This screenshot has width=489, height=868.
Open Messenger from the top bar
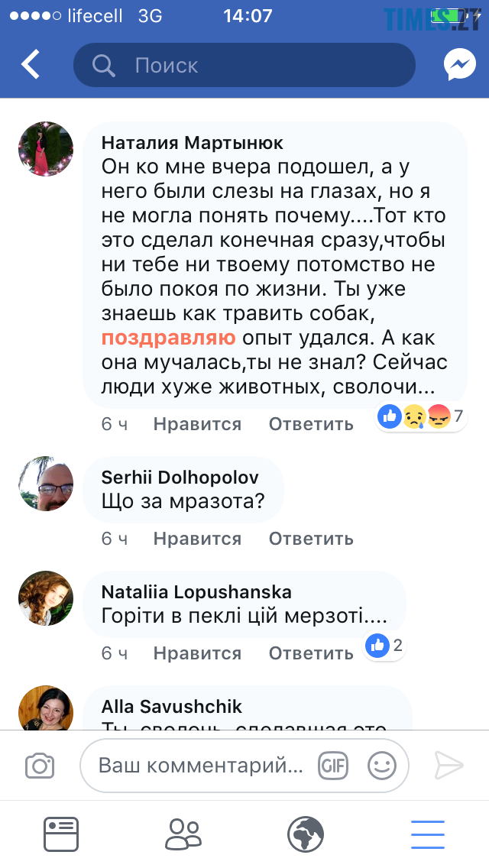click(459, 65)
